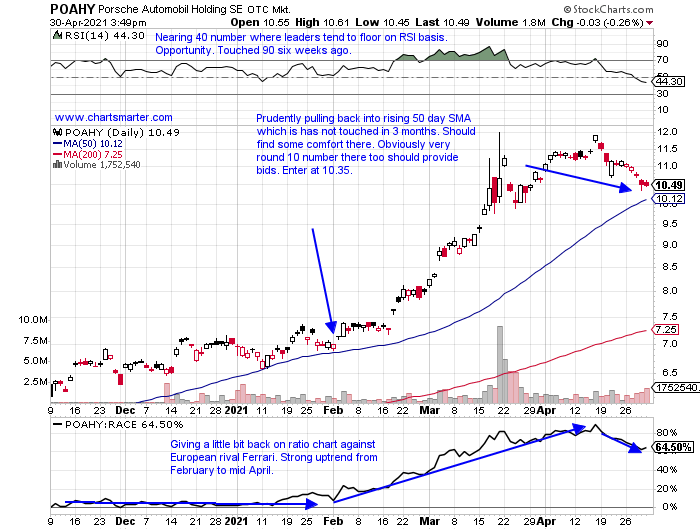Image resolution: width=700 pixels, height=530 pixels.
Task: Click the Last 10.49 quote value
Action: 442,22
